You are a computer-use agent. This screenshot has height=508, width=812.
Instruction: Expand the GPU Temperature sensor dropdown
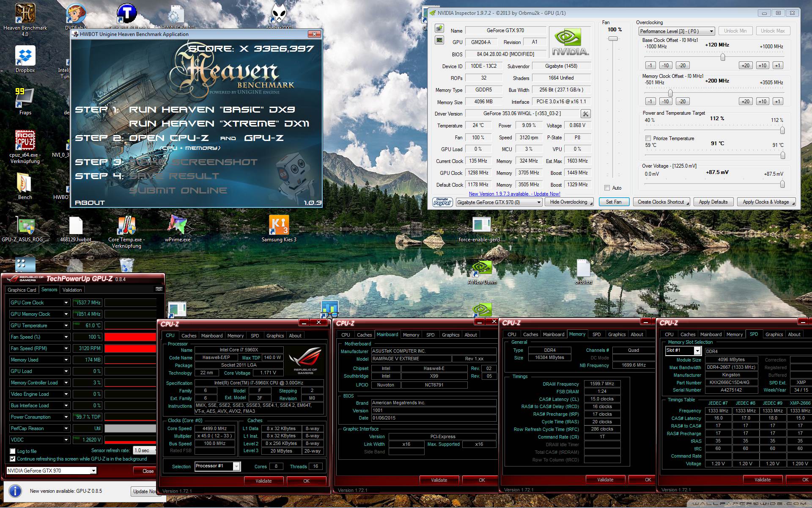[66, 326]
